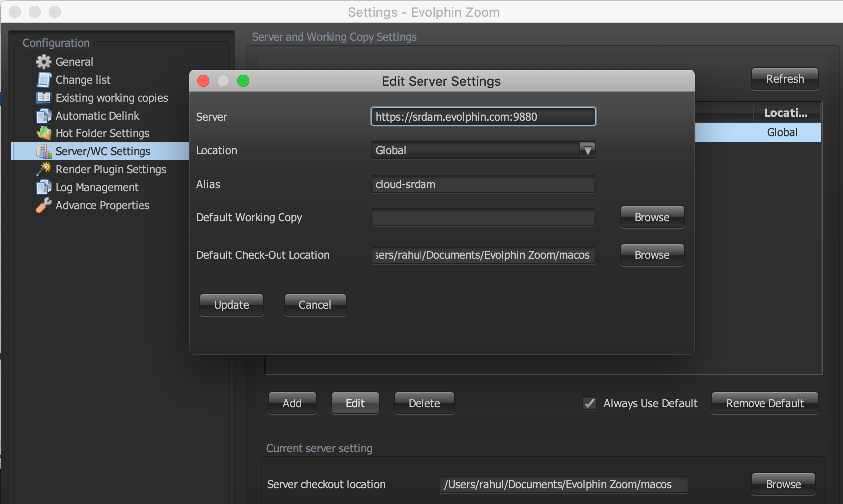Click the empty Default Working Copy field
This screenshot has width=843, height=504.
[483, 217]
